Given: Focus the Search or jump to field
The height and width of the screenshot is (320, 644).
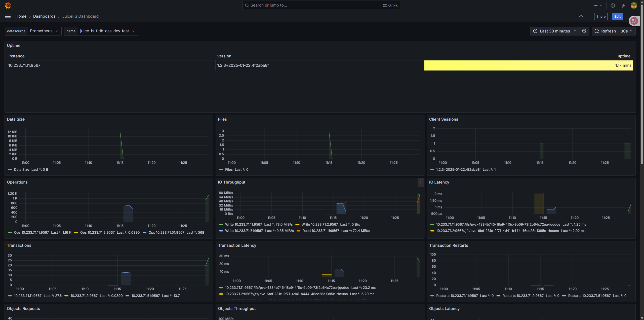Looking at the screenshot, I should (x=321, y=5).
